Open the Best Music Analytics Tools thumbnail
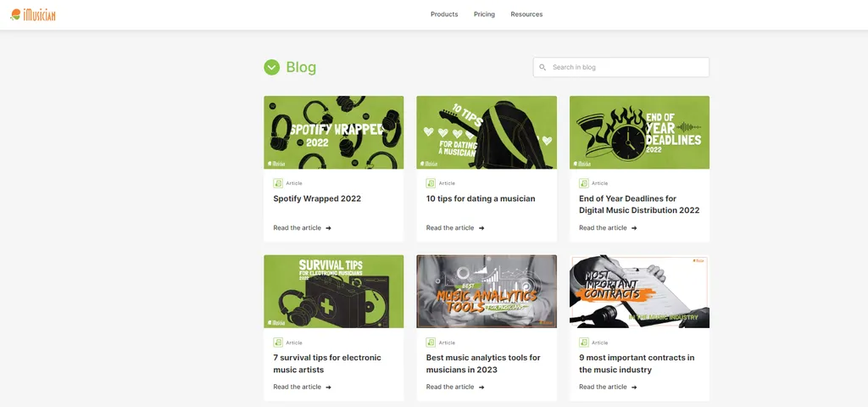Viewport: 868px width, 407px height. tap(487, 291)
